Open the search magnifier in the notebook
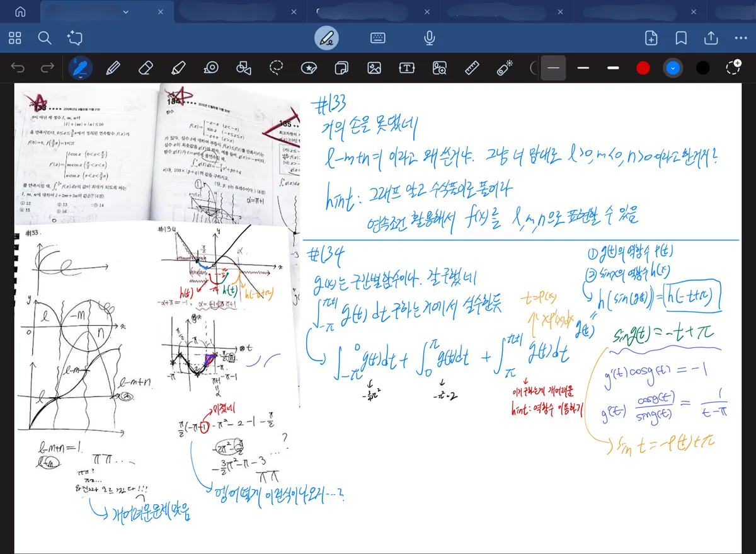756x554 pixels. [x=45, y=38]
